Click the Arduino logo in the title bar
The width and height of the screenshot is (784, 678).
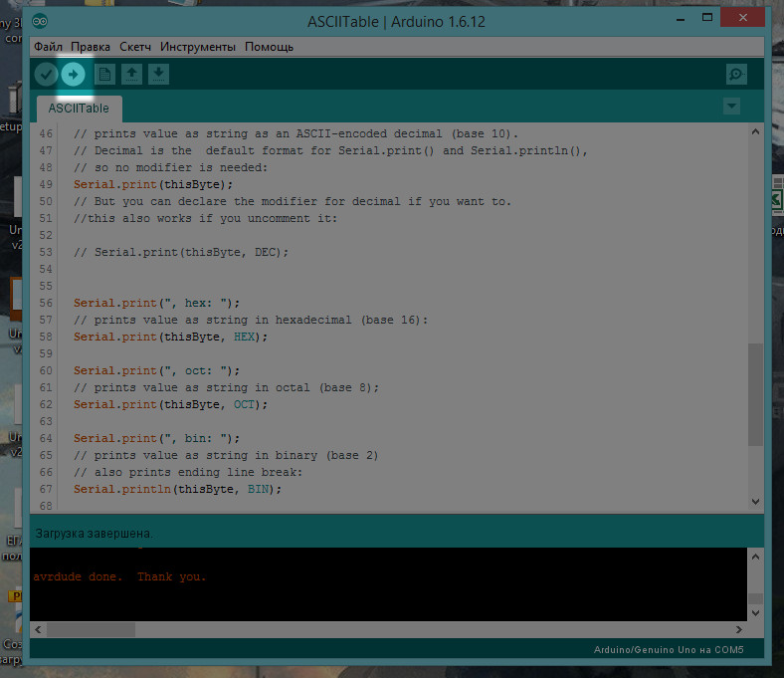(x=40, y=21)
